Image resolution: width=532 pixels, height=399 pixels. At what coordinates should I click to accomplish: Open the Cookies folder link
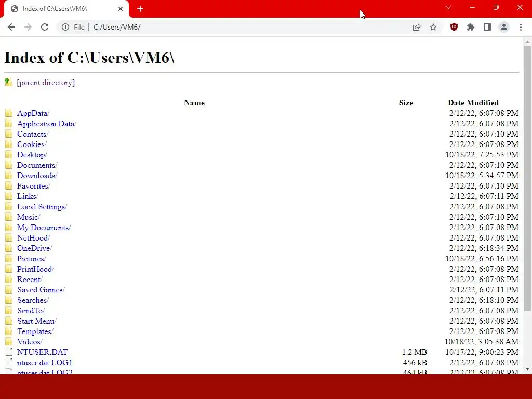32,144
